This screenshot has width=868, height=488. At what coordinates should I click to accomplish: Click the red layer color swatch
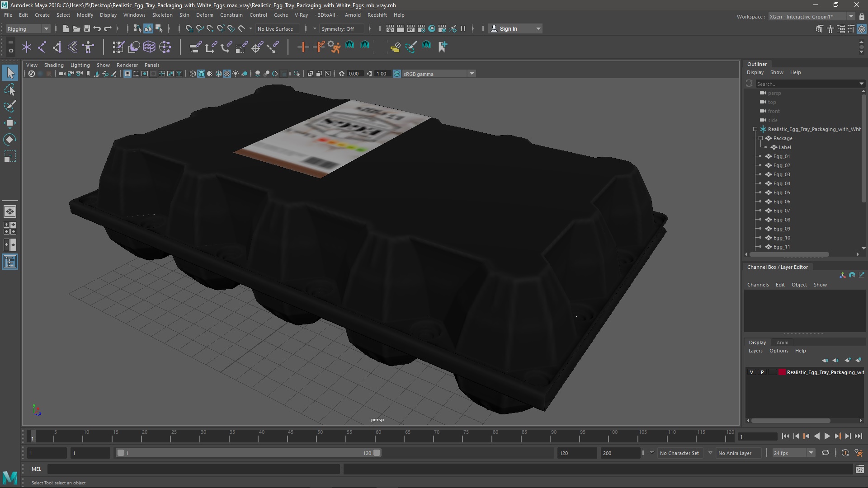(x=782, y=372)
